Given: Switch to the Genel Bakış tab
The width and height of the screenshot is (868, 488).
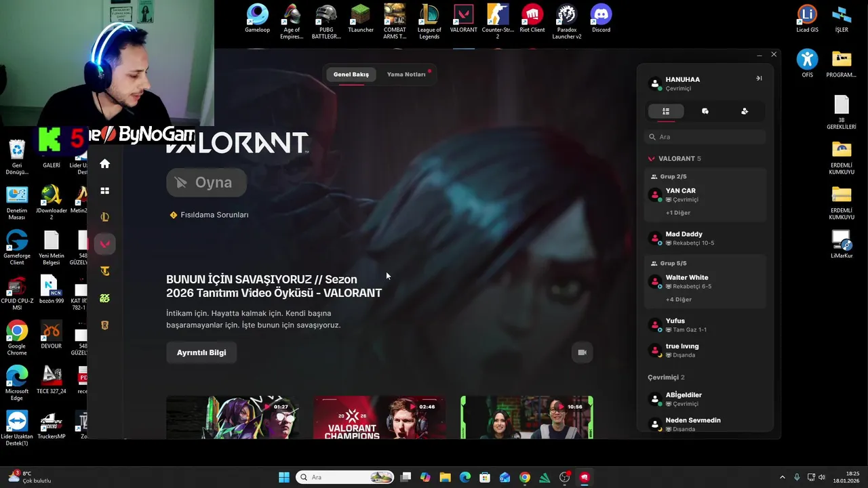Looking at the screenshot, I should click(x=351, y=75).
